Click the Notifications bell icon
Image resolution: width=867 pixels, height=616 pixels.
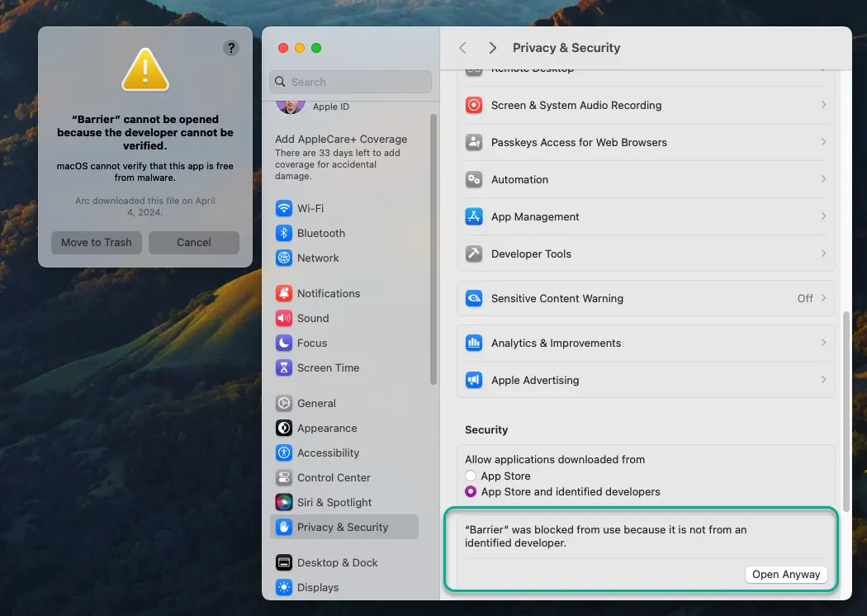pos(284,293)
